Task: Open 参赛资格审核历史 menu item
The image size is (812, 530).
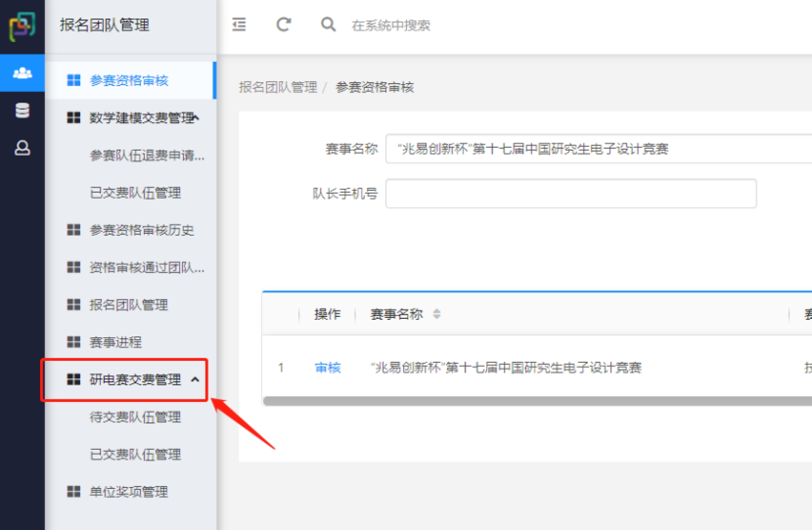Action: point(141,230)
